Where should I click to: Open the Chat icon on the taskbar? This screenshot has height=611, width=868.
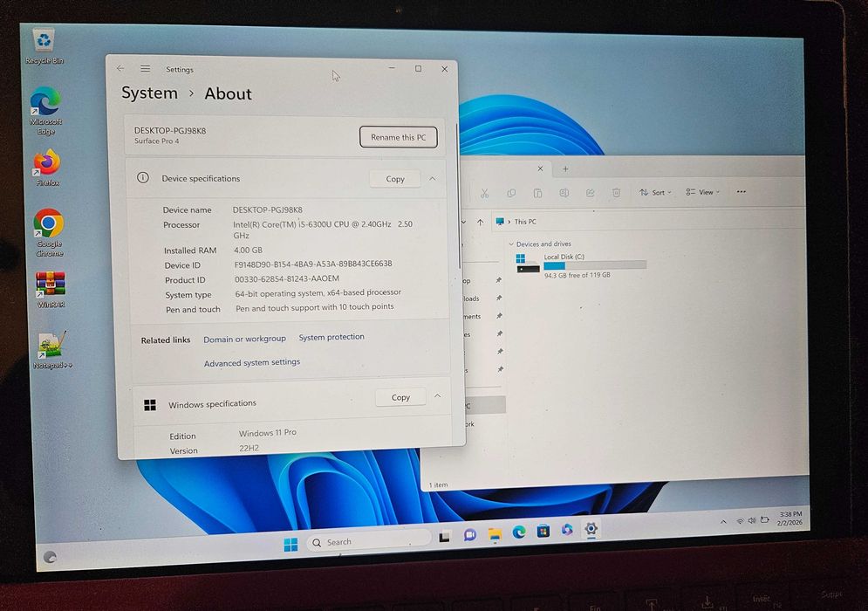click(470, 535)
